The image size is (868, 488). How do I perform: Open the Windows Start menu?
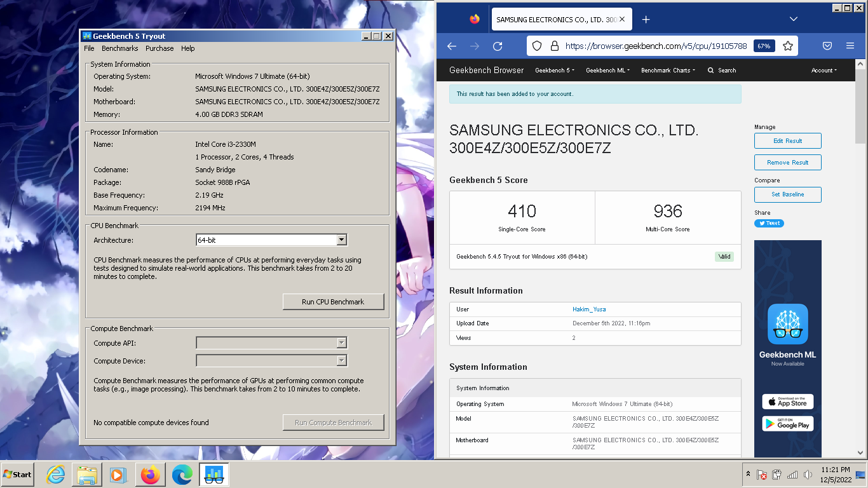pos(18,474)
